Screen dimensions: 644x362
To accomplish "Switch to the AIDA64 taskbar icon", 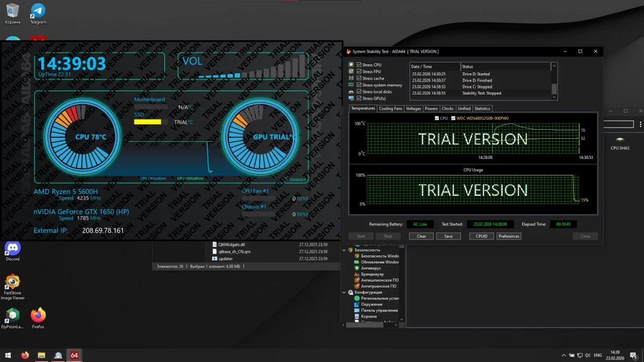I will click(x=74, y=355).
